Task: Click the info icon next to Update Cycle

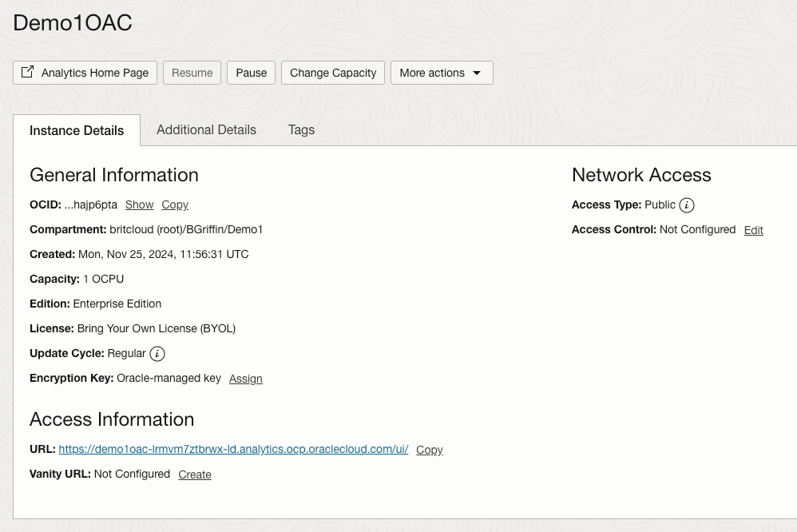Action: coord(157,354)
